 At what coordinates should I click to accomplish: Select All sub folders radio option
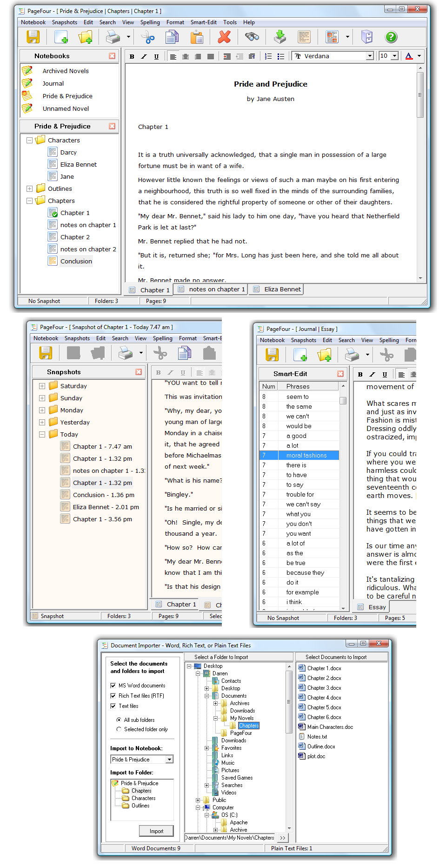119,720
